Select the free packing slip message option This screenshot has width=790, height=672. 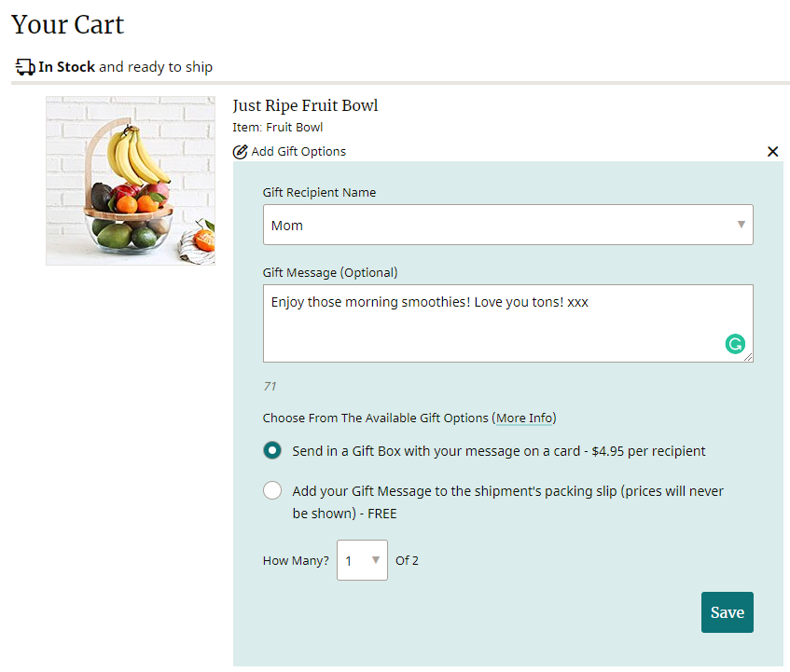coord(272,490)
